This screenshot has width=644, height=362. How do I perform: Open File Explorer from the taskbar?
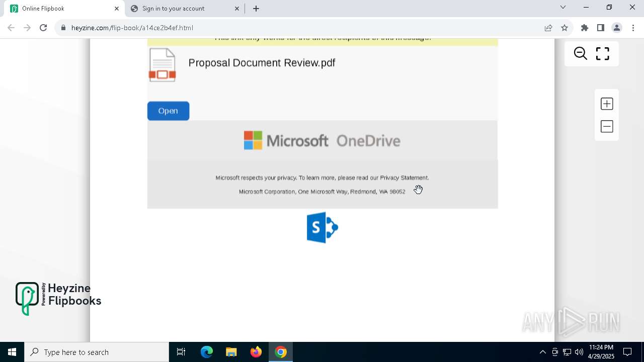(231, 352)
